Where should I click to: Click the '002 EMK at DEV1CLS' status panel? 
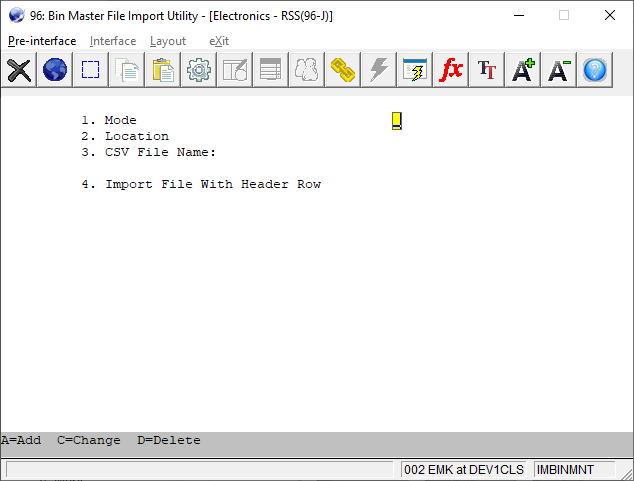point(464,470)
